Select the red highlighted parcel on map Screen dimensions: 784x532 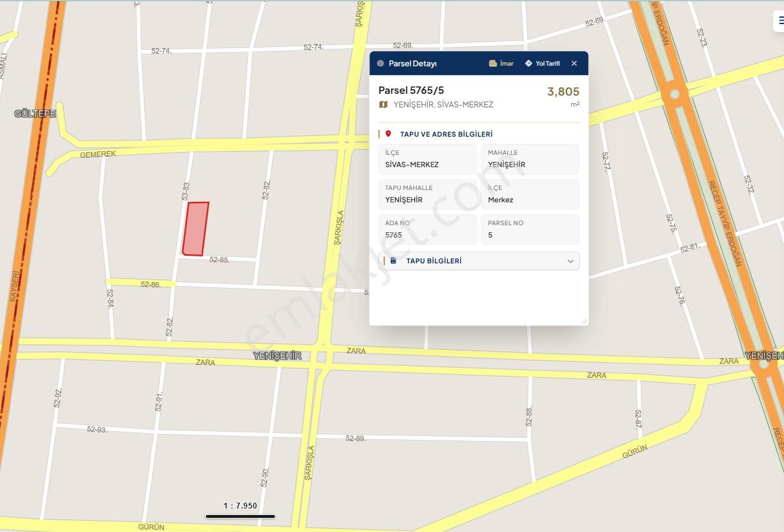point(196,229)
